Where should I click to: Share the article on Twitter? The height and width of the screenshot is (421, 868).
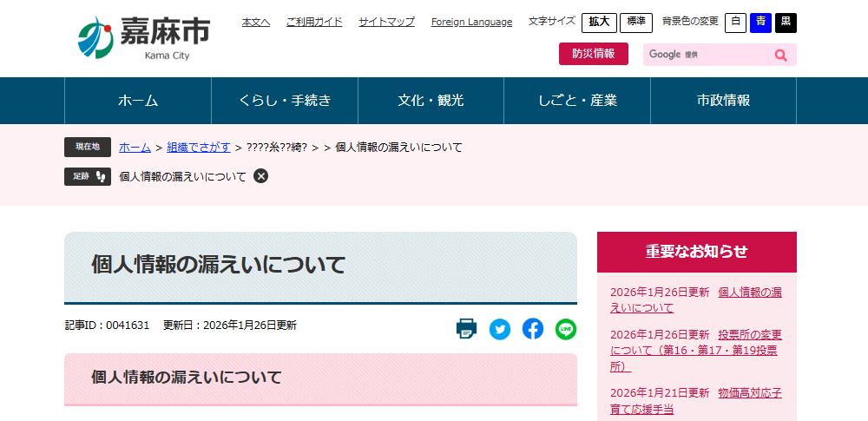click(500, 329)
